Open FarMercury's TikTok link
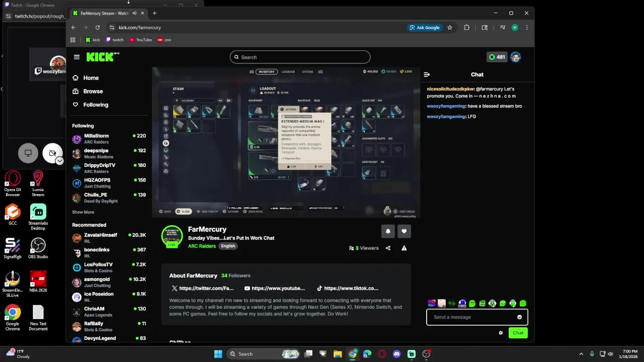This screenshot has height=362, width=644. click(347, 289)
